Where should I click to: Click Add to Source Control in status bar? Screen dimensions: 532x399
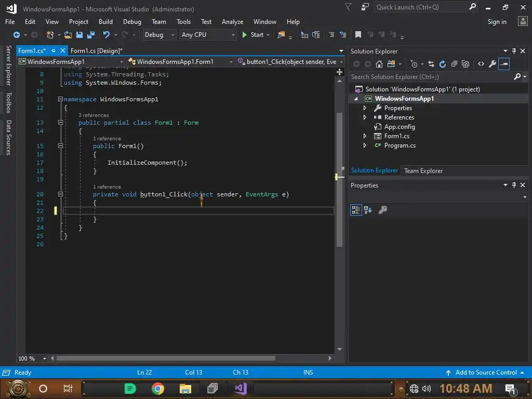point(486,373)
